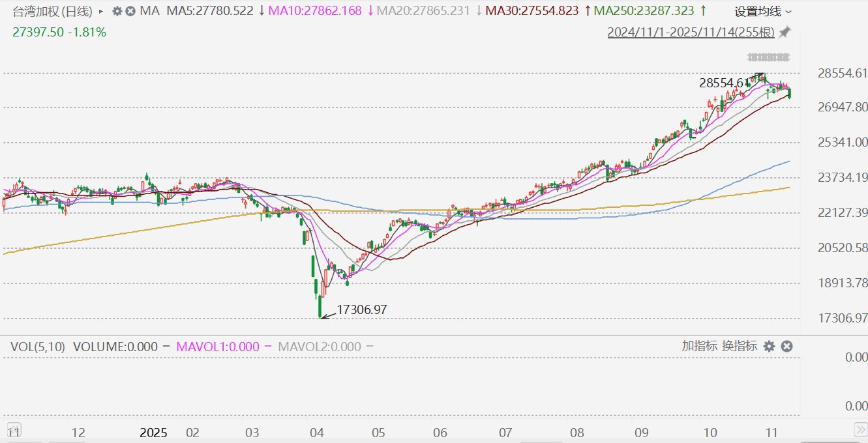Viewport: 868px width, 443px height.
Task: Click the 17306.97 low price marker
Action: coord(361,310)
